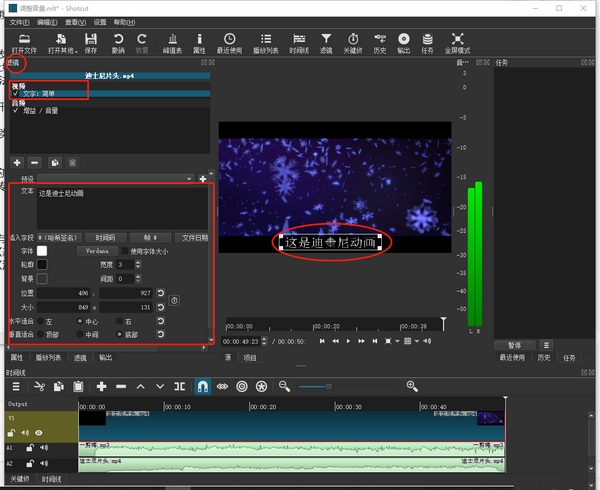Toggle the timeline snap magnet icon
This screenshot has width=600, height=490.
pyautogui.click(x=203, y=386)
